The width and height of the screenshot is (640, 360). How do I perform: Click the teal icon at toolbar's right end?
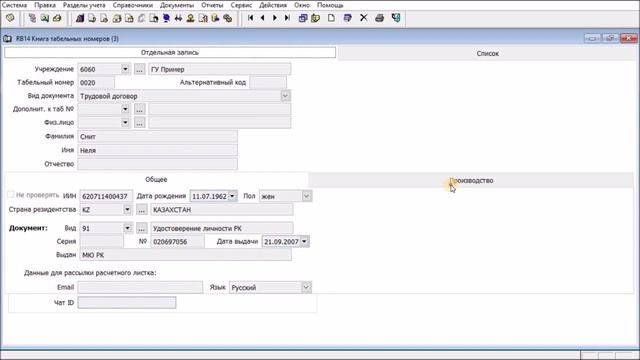[396, 18]
